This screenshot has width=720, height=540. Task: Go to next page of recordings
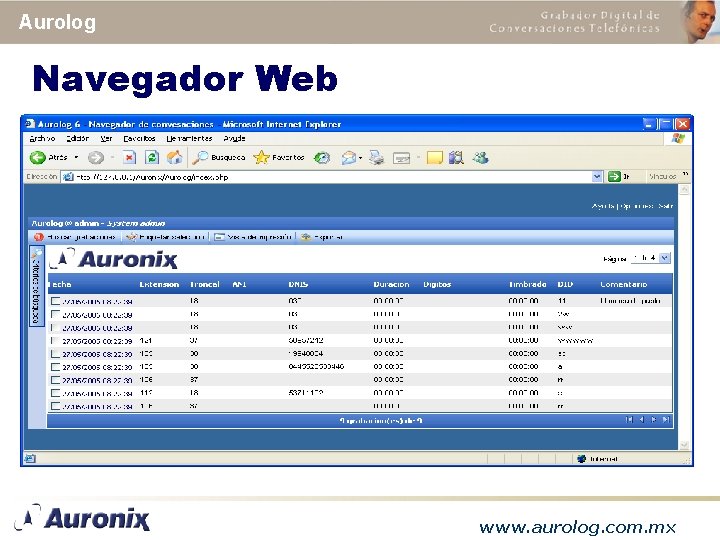coord(653,420)
